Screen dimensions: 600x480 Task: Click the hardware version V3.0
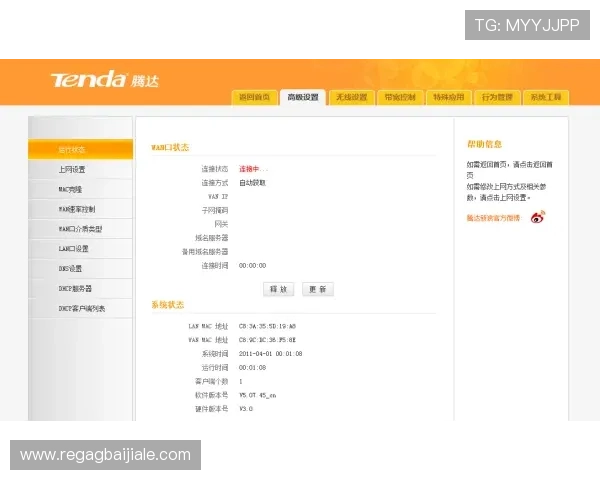[246, 409]
